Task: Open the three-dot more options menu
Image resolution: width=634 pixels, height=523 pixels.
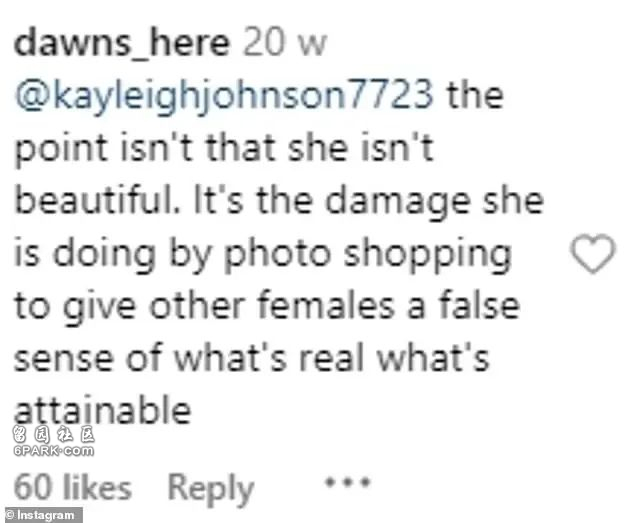Action: tap(348, 483)
